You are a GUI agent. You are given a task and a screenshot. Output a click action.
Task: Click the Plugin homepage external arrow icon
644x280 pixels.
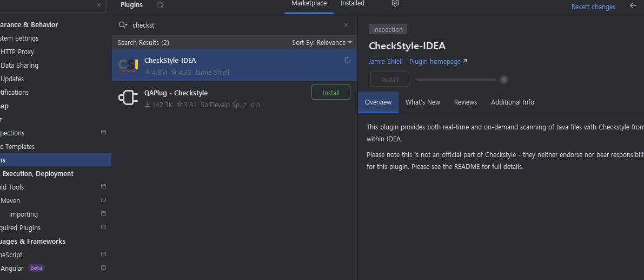465,61
